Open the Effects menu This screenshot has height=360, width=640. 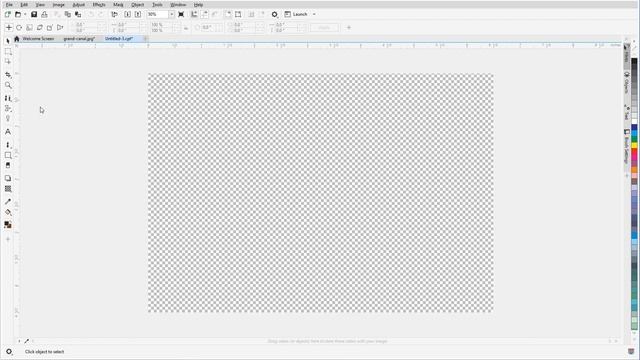click(99, 4)
